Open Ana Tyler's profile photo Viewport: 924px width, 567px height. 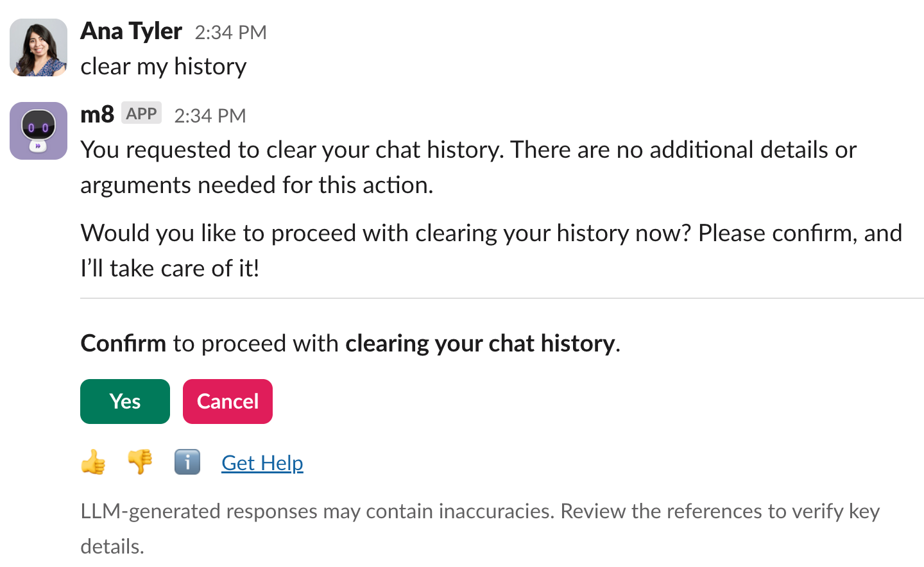point(38,47)
